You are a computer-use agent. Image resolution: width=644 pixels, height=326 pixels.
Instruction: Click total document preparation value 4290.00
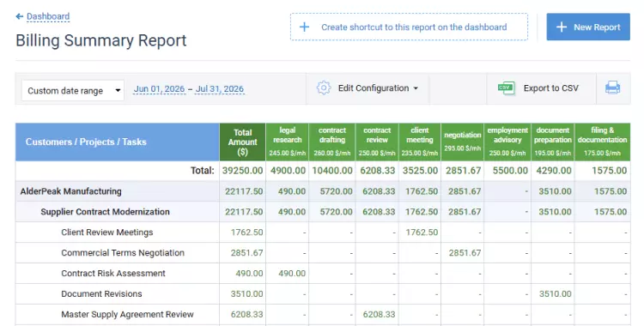point(554,171)
